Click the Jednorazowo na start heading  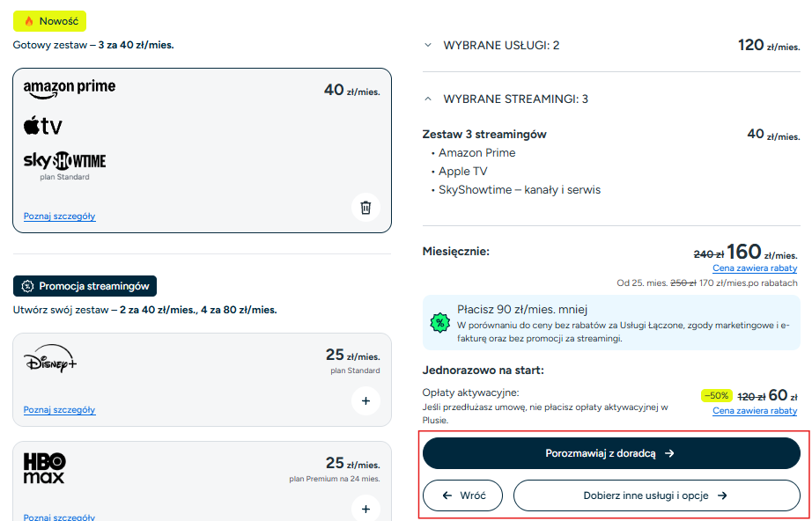[484, 371]
